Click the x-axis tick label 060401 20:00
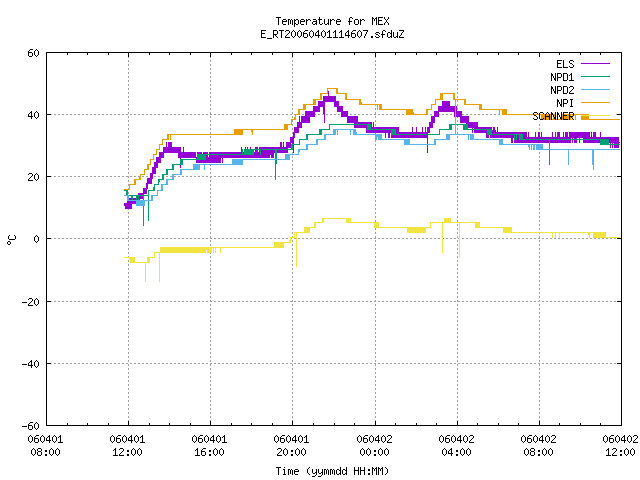640x480 pixels. tap(291, 446)
